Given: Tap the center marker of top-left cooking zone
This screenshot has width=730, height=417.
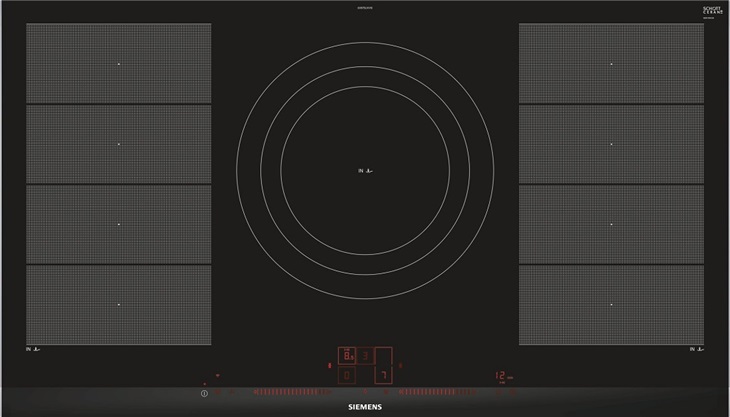Looking at the screenshot, I should pyautogui.click(x=118, y=64).
